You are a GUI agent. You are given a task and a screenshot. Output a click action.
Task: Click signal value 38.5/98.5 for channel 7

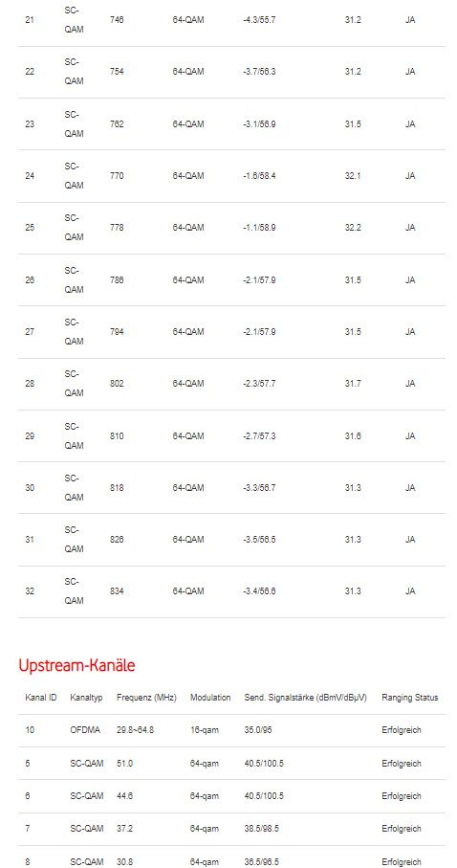(x=262, y=829)
